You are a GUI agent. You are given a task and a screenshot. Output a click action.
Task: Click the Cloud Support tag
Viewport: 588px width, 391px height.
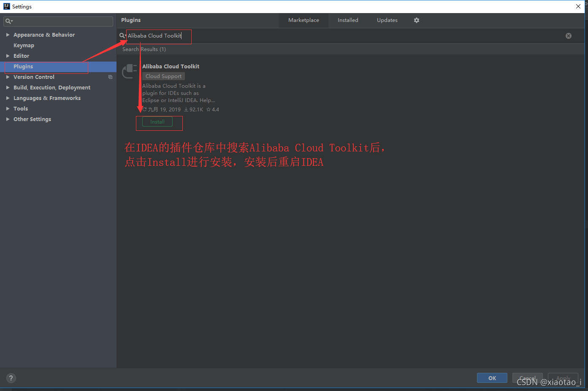click(164, 76)
